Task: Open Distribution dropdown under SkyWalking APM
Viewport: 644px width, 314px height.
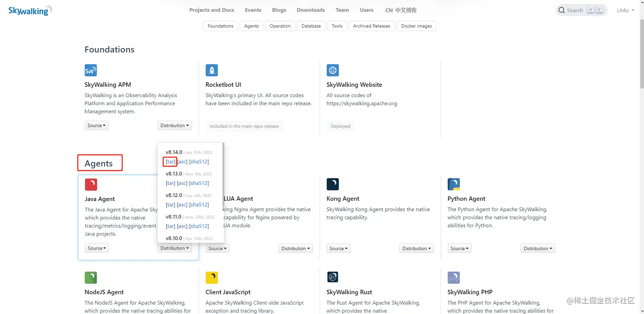Action: coord(175,126)
